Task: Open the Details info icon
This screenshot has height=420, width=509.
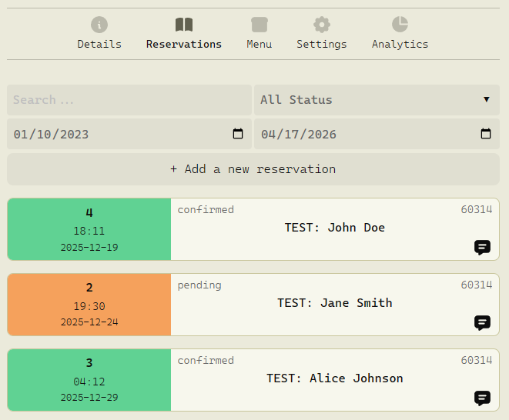Action: point(99,25)
